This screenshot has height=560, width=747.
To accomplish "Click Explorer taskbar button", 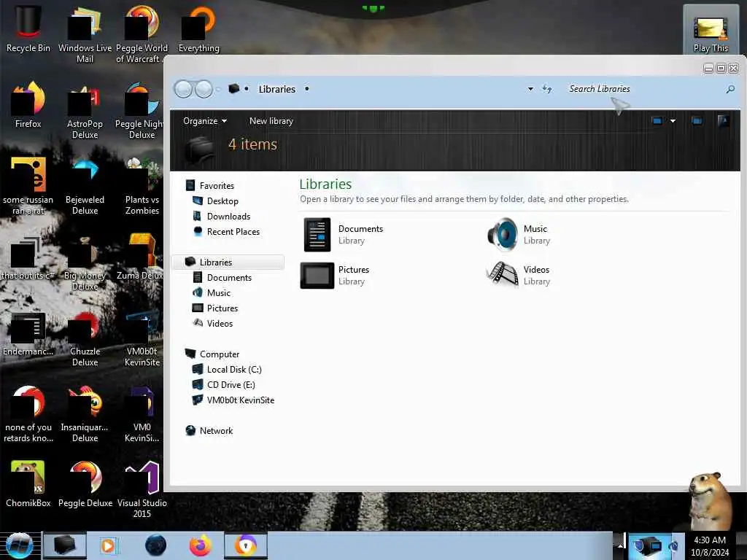I will click(x=65, y=545).
